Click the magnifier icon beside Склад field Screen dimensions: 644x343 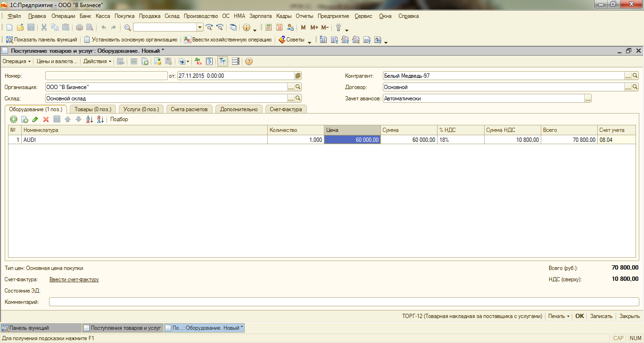(x=298, y=98)
